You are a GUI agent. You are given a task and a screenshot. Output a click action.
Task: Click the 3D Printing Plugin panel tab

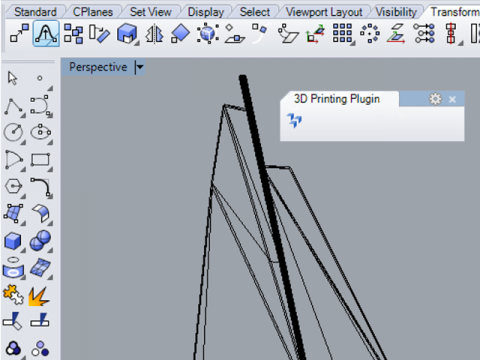coord(337,99)
